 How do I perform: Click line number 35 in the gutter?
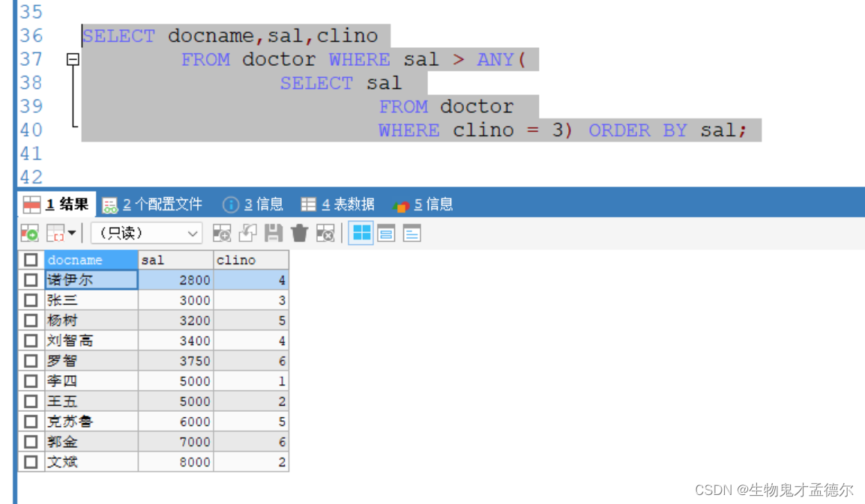[31, 11]
